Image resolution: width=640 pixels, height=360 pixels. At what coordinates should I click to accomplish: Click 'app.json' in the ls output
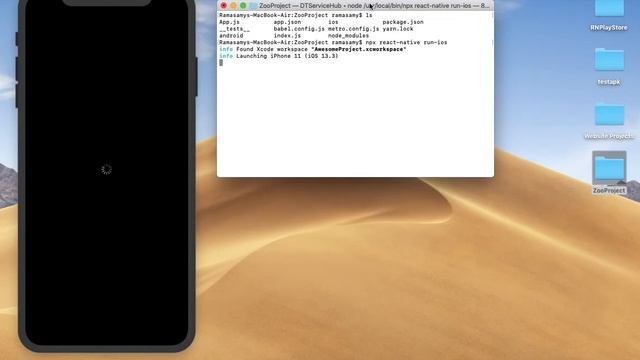[287, 22]
